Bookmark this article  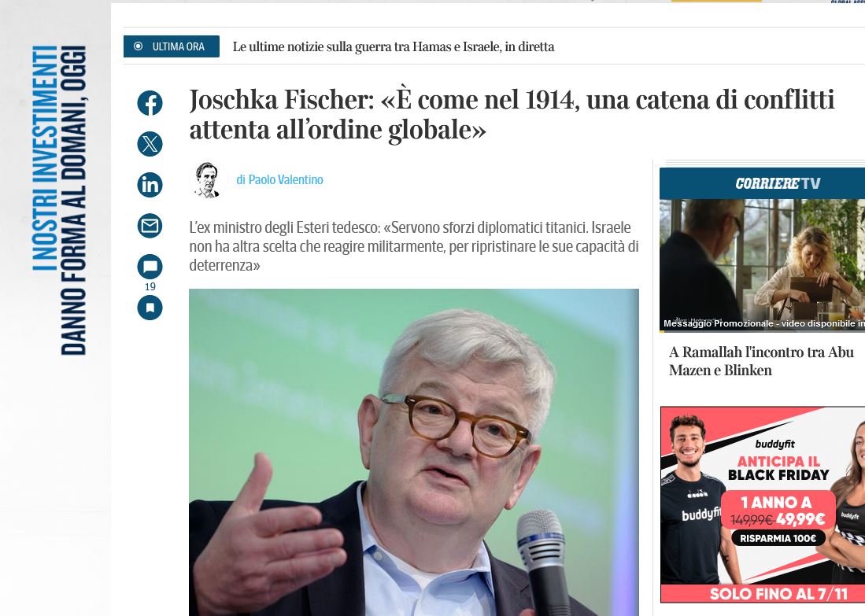click(x=150, y=308)
